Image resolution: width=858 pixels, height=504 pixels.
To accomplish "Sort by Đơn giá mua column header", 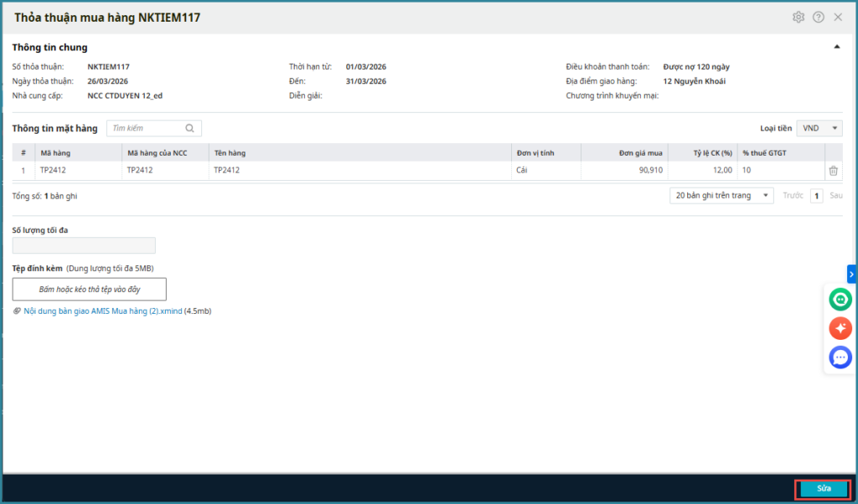I will [x=640, y=153].
